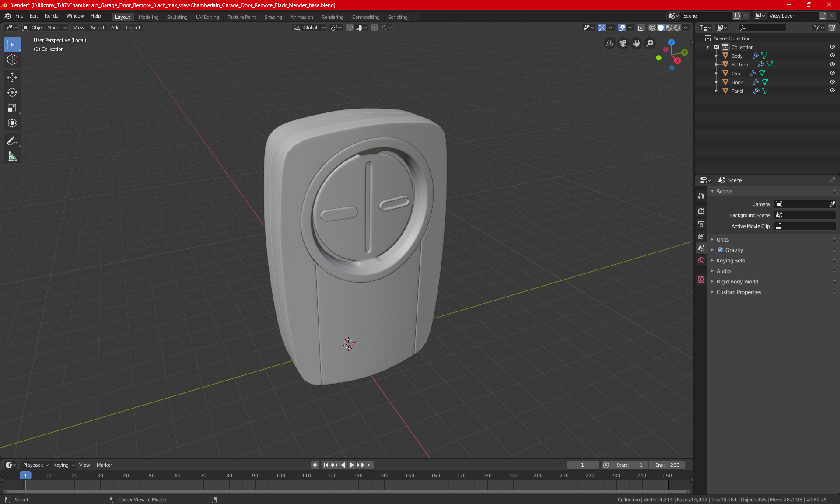Select the Select Box tool

coord(12,45)
